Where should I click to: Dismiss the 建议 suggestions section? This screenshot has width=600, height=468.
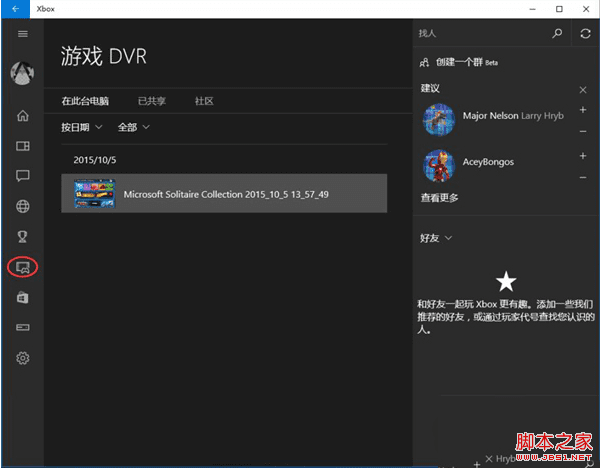click(x=583, y=90)
